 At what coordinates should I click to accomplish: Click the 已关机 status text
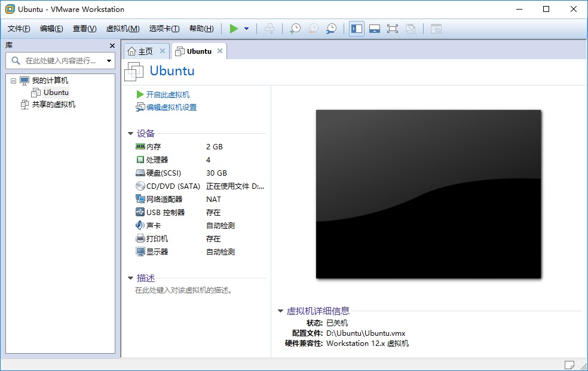click(337, 323)
